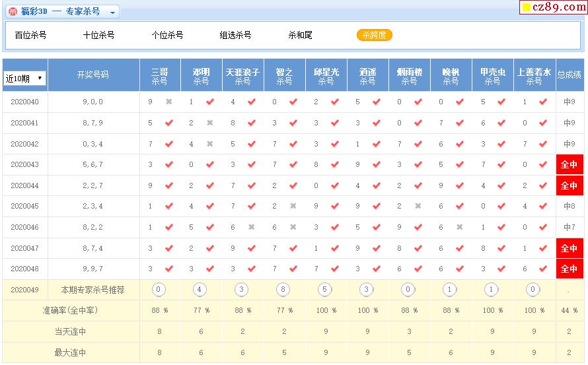Click 邱星光's circled 5 recommendation
588x365 pixels.
tap(326, 289)
